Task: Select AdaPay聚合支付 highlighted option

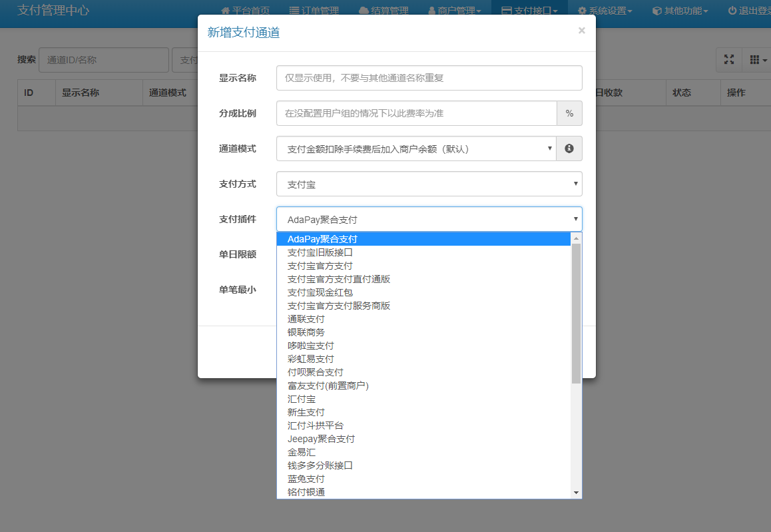Action: coord(423,239)
